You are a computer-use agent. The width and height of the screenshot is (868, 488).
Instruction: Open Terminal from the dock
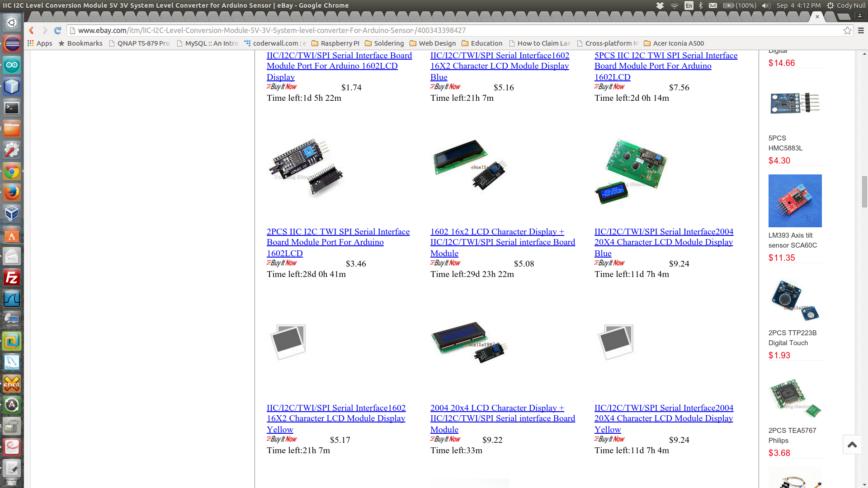(x=12, y=108)
